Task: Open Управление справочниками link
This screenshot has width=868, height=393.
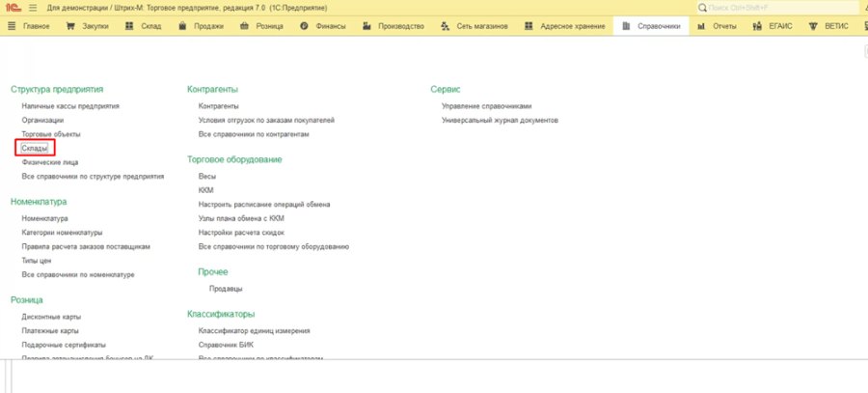Action: [487, 105]
